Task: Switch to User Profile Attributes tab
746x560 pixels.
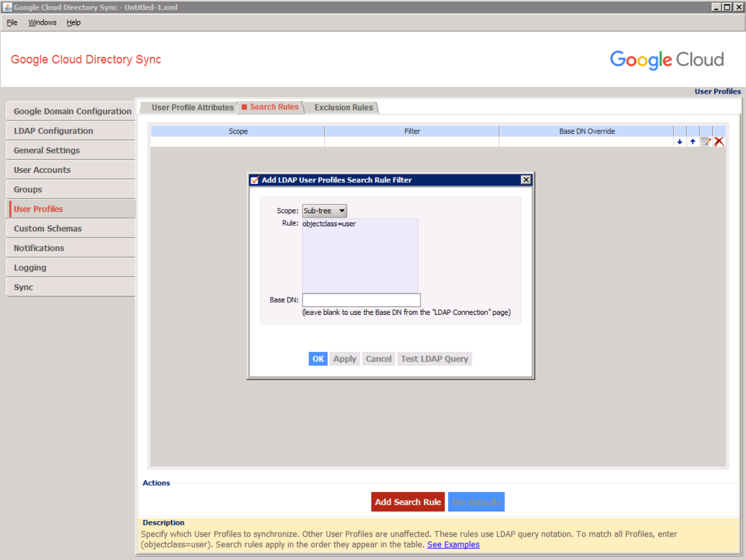Action: pos(192,107)
